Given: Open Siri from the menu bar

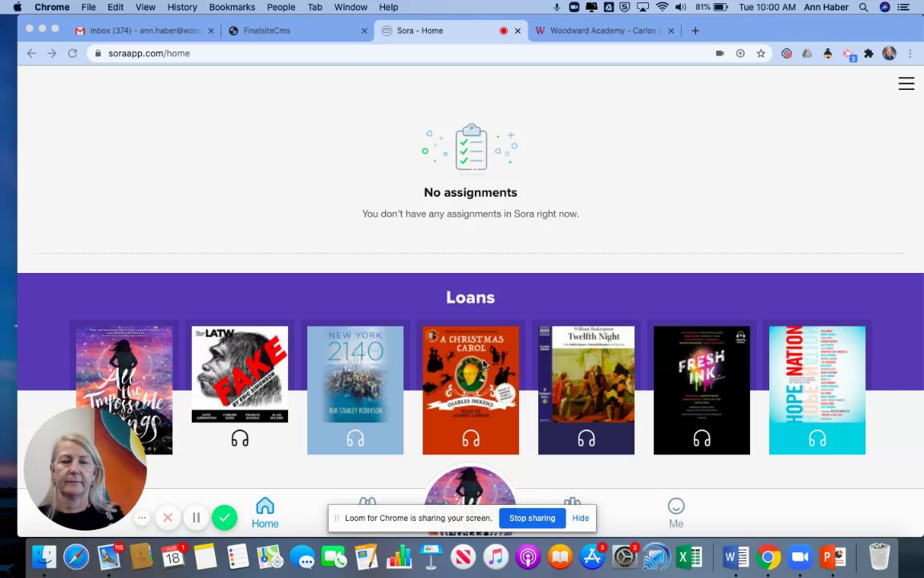Looking at the screenshot, I should pos(885,7).
